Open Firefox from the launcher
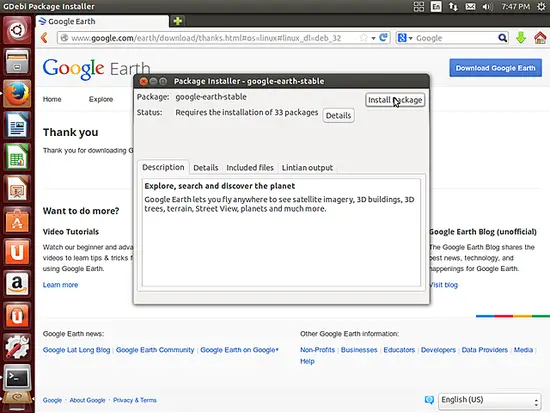 17,94
